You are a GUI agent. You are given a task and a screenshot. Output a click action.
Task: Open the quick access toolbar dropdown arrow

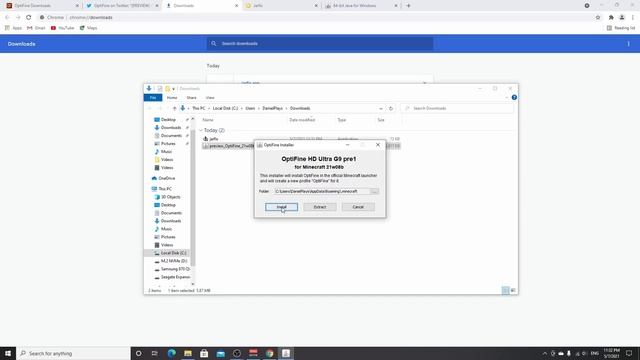(x=173, y=89)
